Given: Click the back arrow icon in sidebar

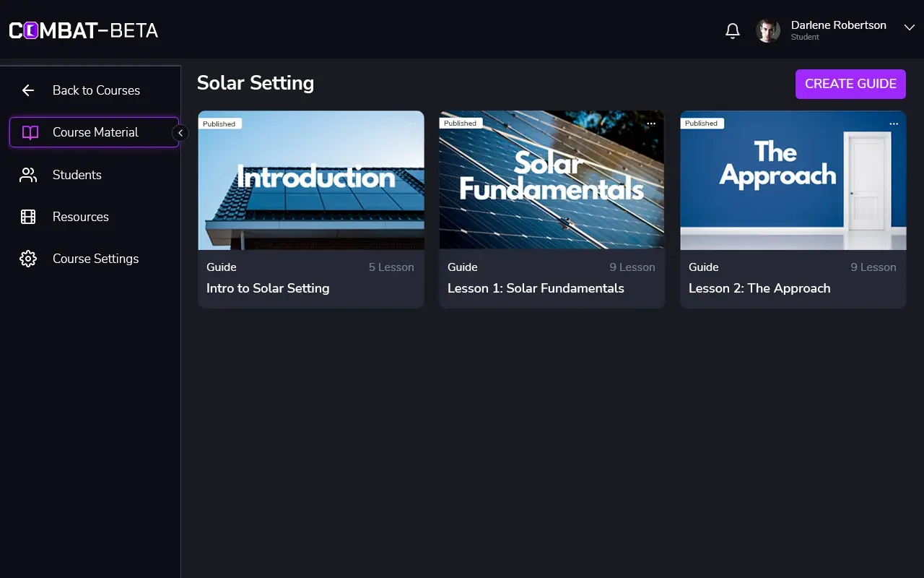Looking at the screenshot, I should coord(28,90).
